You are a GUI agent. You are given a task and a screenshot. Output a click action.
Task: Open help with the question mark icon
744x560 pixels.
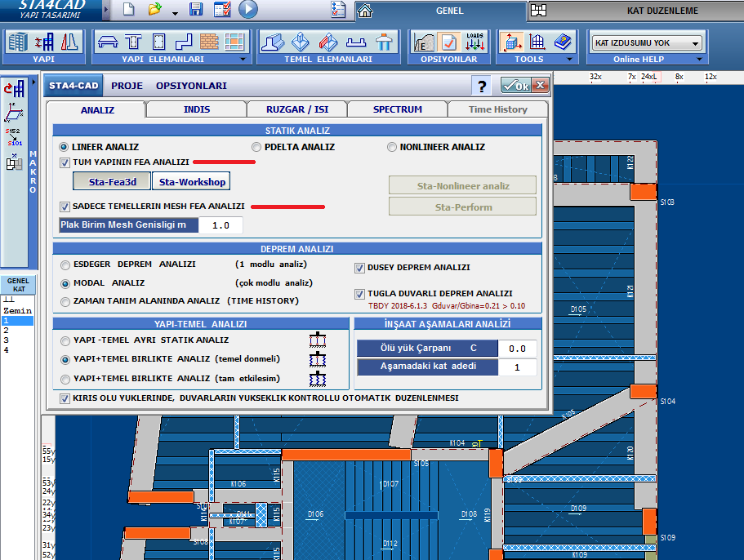483,87
